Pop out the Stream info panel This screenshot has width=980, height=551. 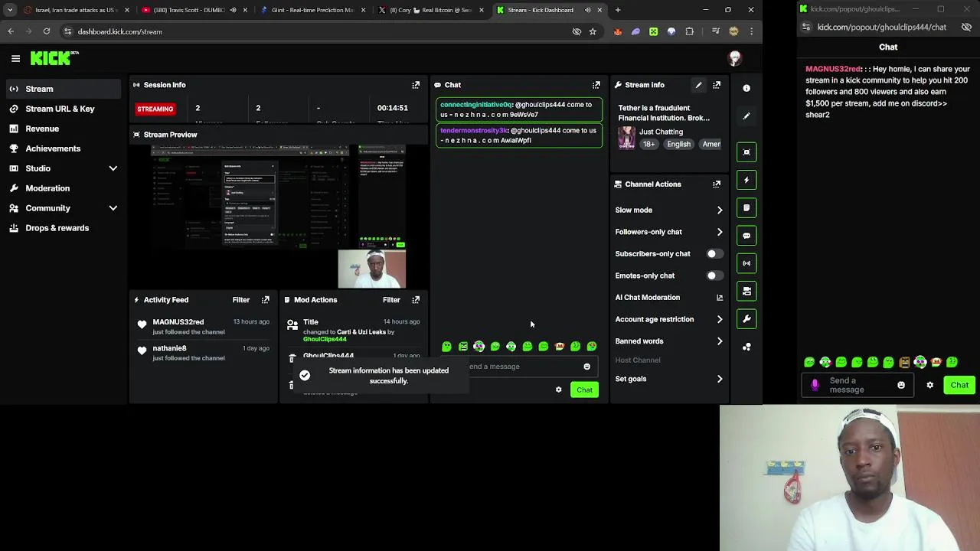click(x=717, y=85)
